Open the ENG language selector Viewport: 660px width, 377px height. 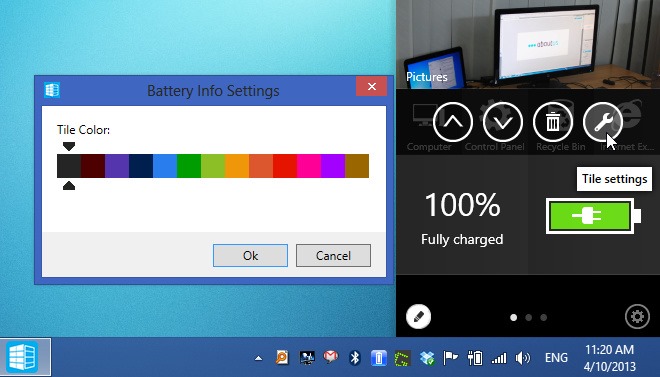pyautogui.click(x=556, y=358)
